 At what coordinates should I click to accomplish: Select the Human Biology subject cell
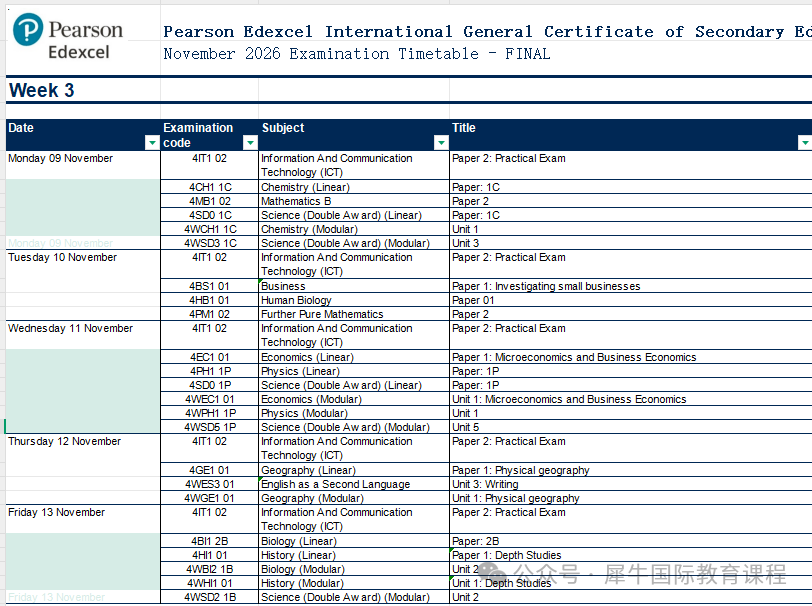[x=354, y=300]
